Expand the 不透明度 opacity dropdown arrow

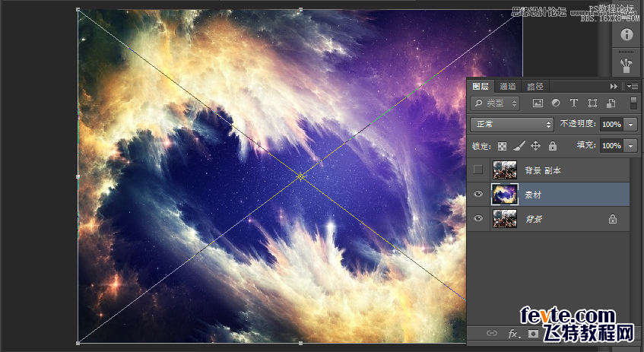click(631, 124)
